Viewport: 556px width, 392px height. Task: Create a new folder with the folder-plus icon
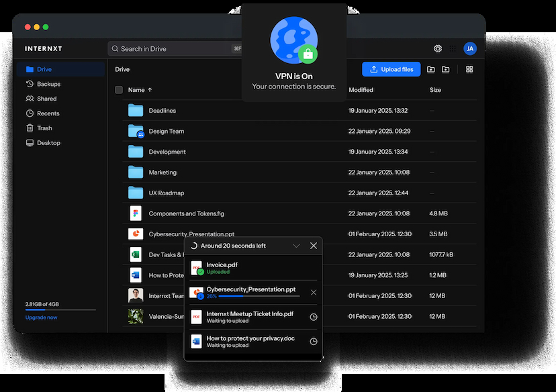(x=445, y=69)
